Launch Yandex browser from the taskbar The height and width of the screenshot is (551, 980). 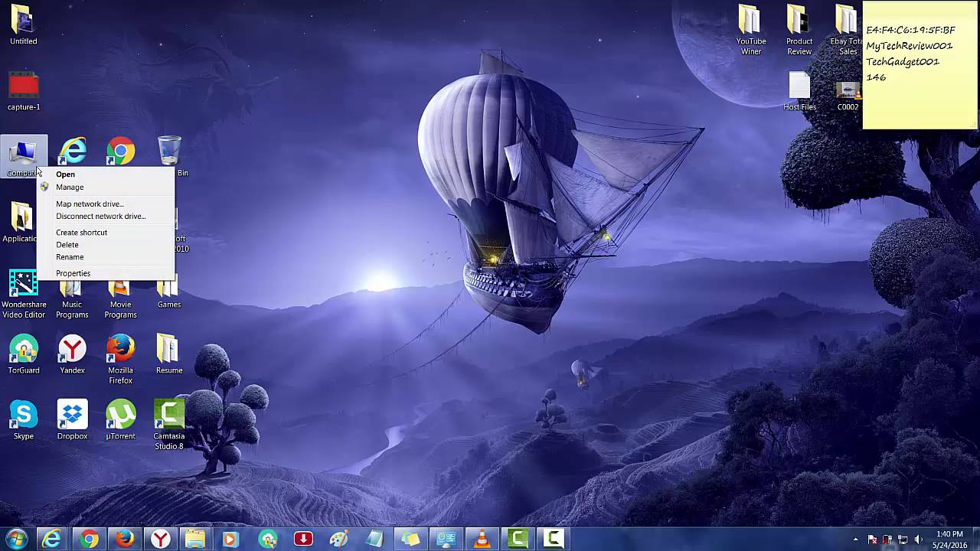(x=160, y=540)
